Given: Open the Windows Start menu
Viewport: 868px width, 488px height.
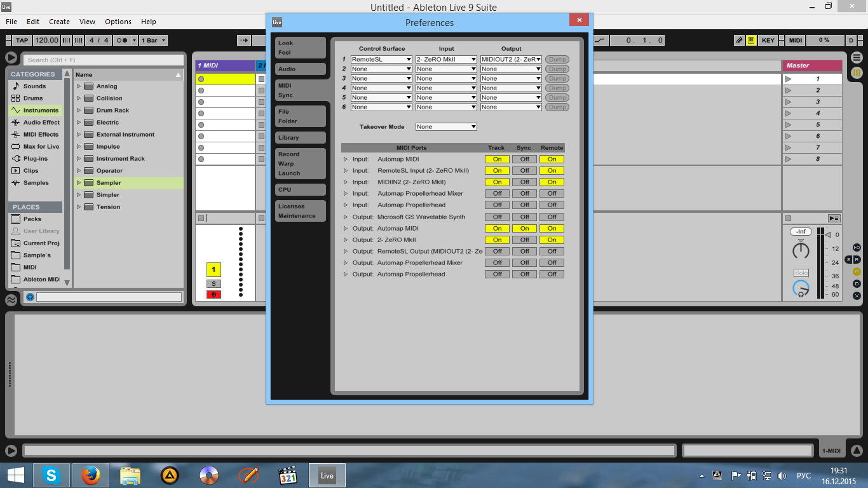Looking at the screenshot, I should click(15, 475).
